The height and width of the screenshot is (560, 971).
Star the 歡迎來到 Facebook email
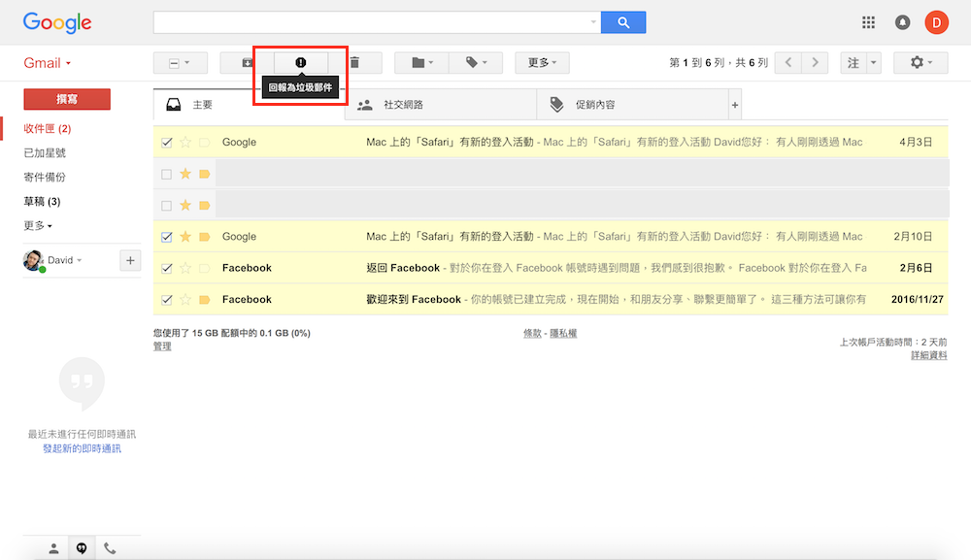[185, 300]
